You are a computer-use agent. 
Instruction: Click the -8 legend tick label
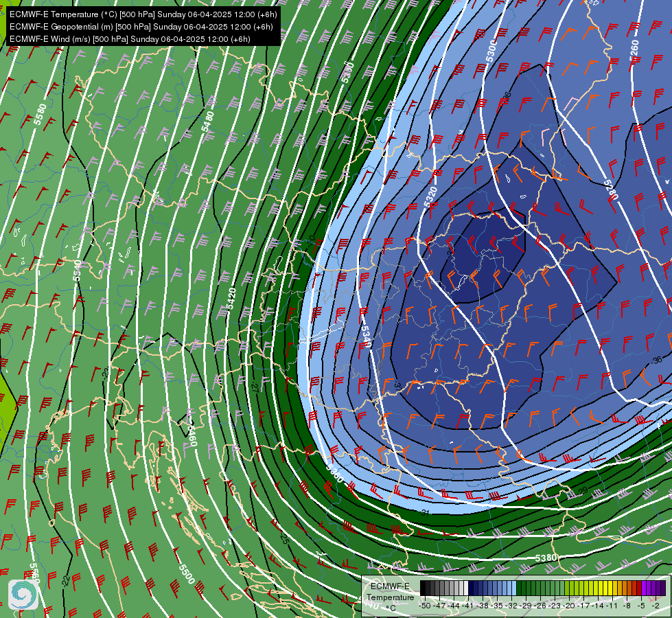point(627,606)
